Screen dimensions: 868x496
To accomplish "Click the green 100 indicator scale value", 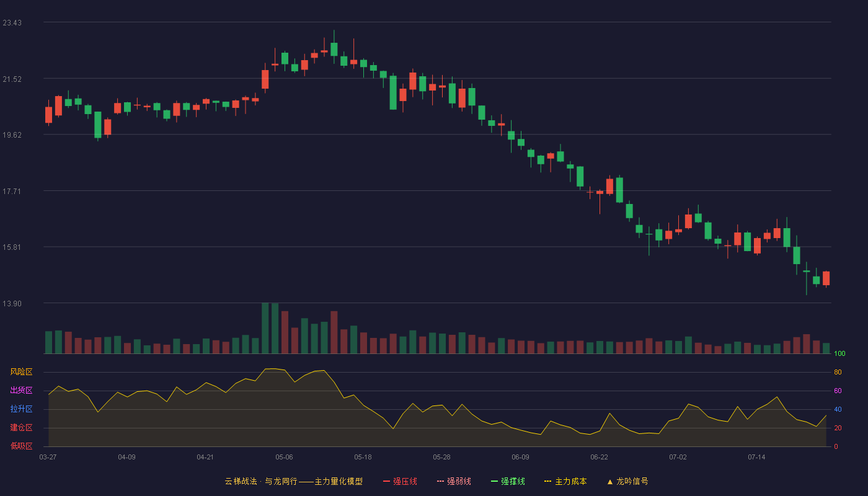I will coord(839,353).
